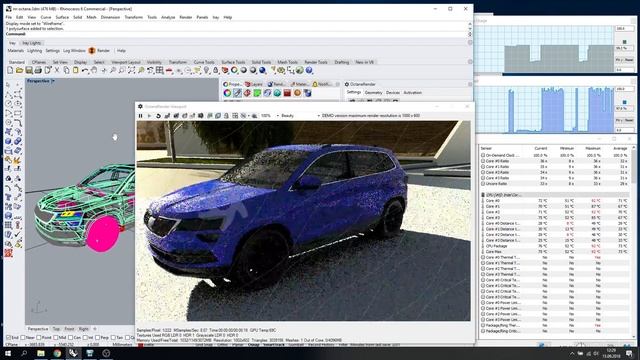Click the blue sphere render icon in toolbar
This screenshot has height=360, width=640.
262,71
